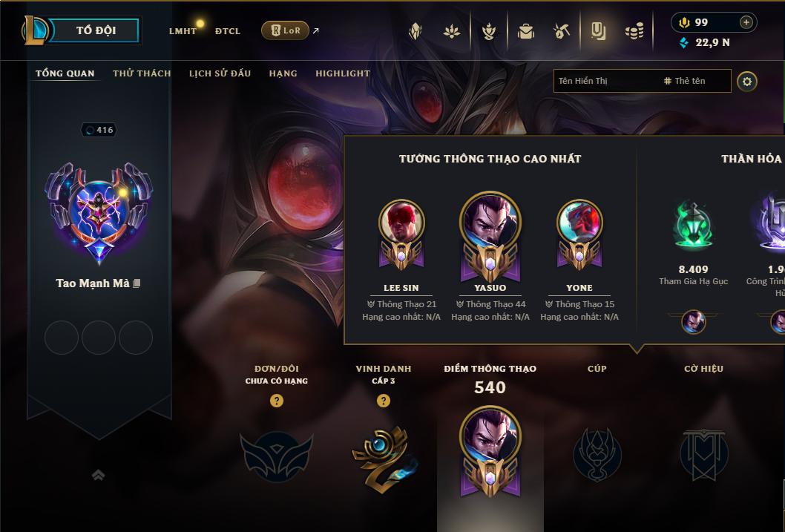The height and width of the screenshot is (532, 785).
Task: Switch to the THỬ THÁCH tab
Action: tap(142, 73)
